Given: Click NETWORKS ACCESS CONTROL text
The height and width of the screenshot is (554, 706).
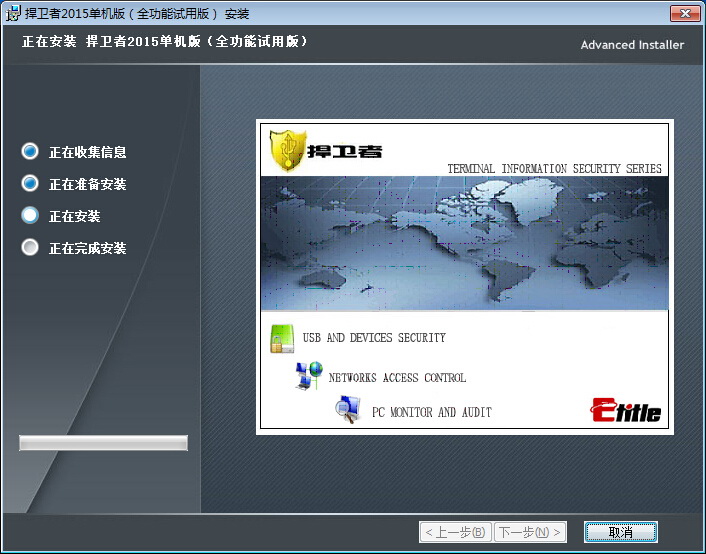Looking at the screenshot, I should [397, 377].
